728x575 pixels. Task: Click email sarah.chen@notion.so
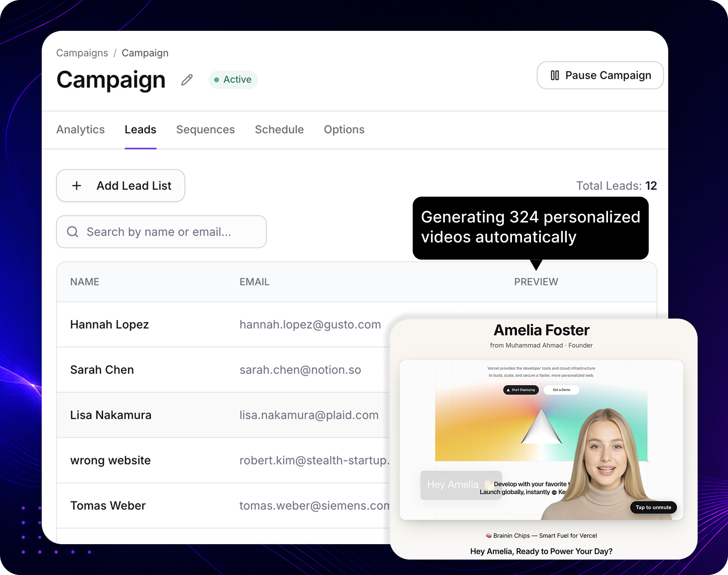click(x=300, y=370)
